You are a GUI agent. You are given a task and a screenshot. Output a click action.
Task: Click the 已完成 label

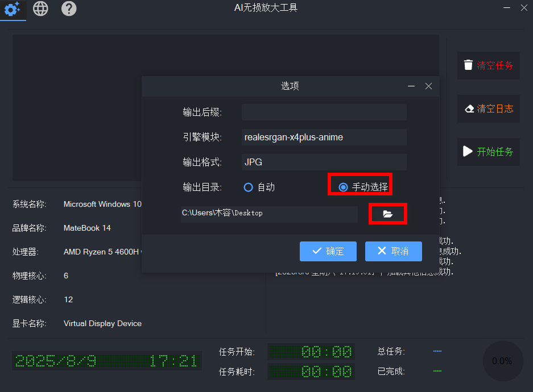[x=391, y=372]
